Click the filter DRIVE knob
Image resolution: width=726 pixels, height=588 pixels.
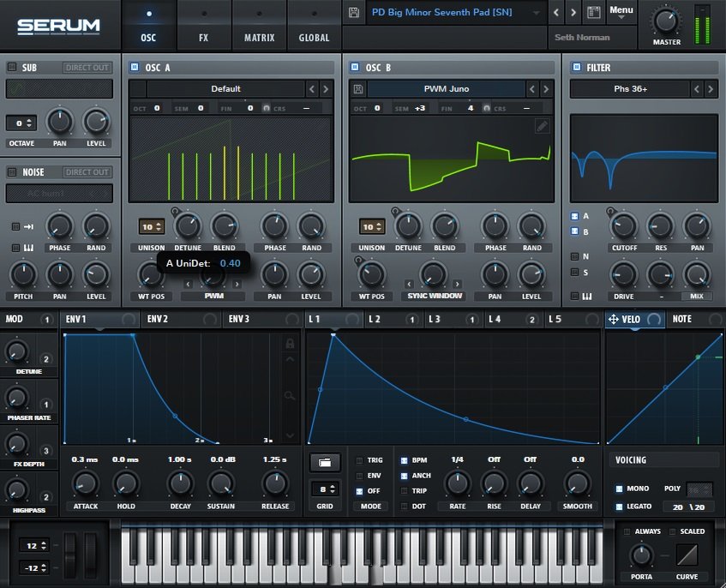click(x=624, y=275)
